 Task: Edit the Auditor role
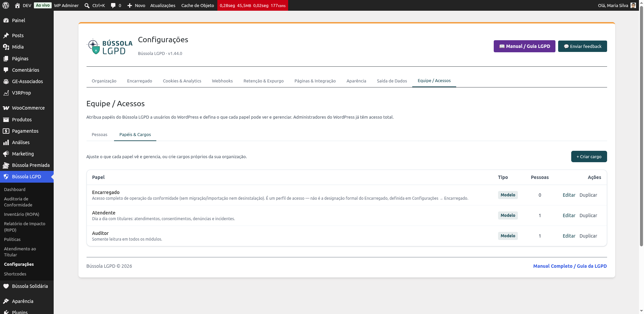click(569, 236)
